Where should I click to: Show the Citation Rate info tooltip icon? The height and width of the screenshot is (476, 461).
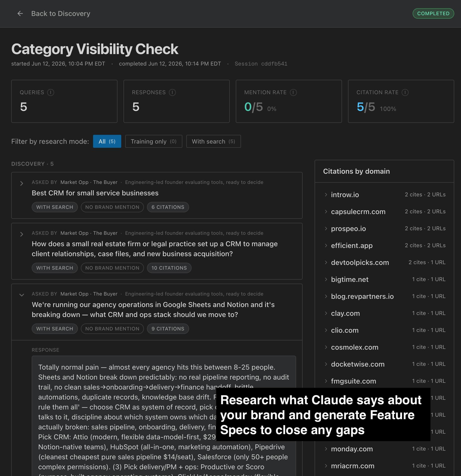pos(405,92)
